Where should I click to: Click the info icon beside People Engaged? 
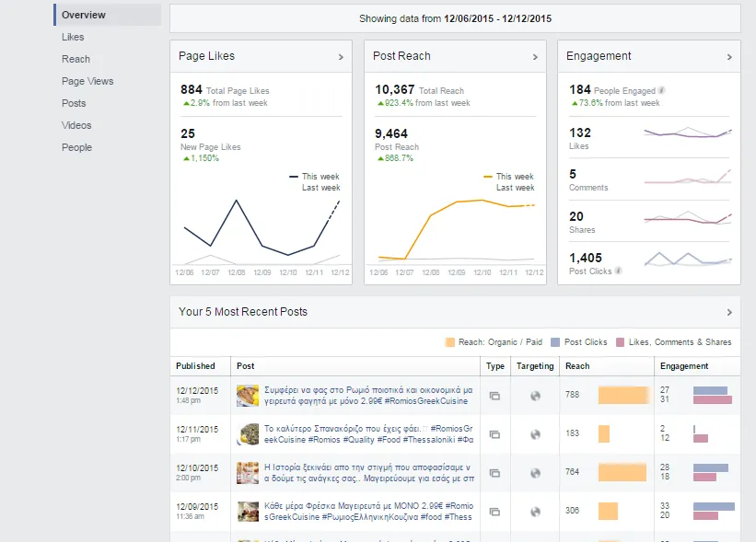pos(662,90)
